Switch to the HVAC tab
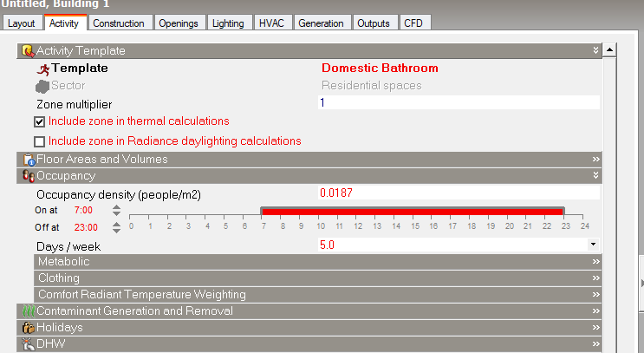Image resolution: width=644 pixels, height=353 pixels. click(271, 23)
